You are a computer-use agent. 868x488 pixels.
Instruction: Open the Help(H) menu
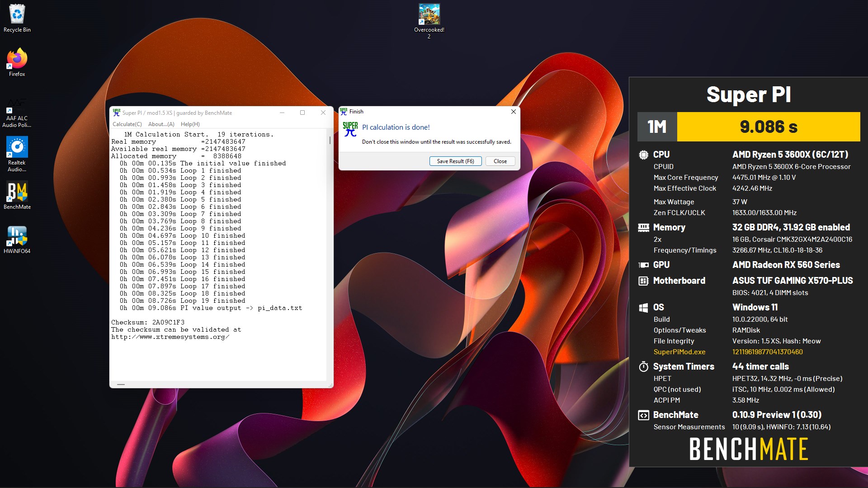190,124
